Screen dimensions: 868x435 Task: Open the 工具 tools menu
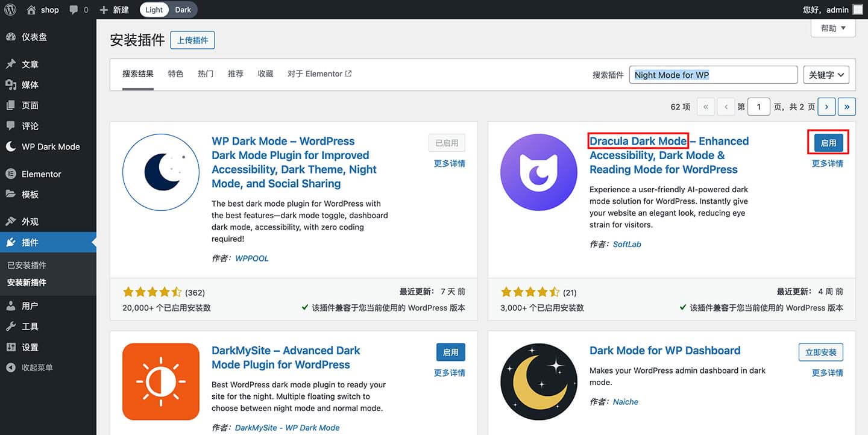[48, 327]
